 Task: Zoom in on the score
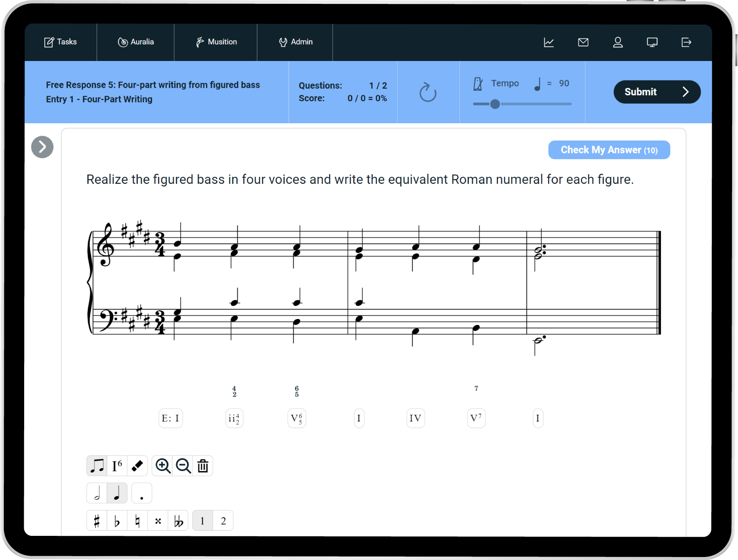point(163,466)
